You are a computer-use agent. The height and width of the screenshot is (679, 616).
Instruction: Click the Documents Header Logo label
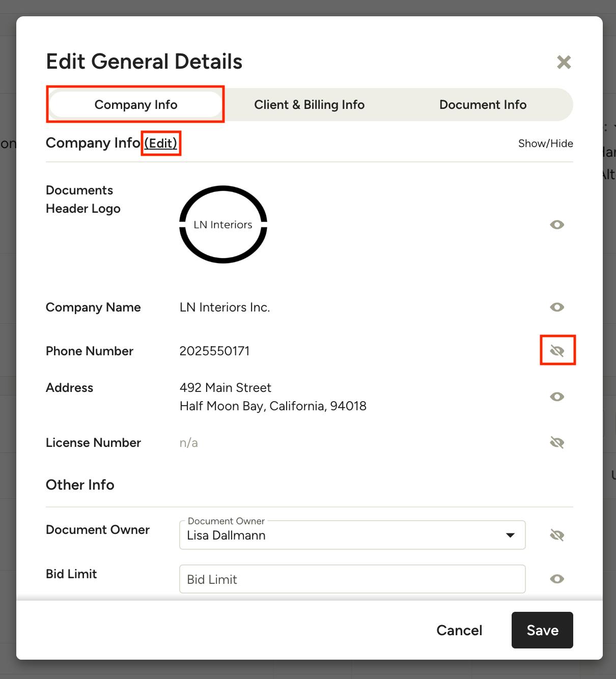[83, 200]
